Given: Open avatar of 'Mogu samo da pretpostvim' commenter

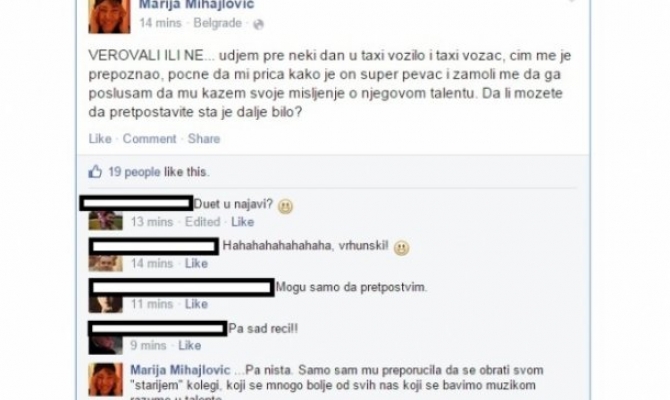Looking at the screenshot, I should [106, 304].
